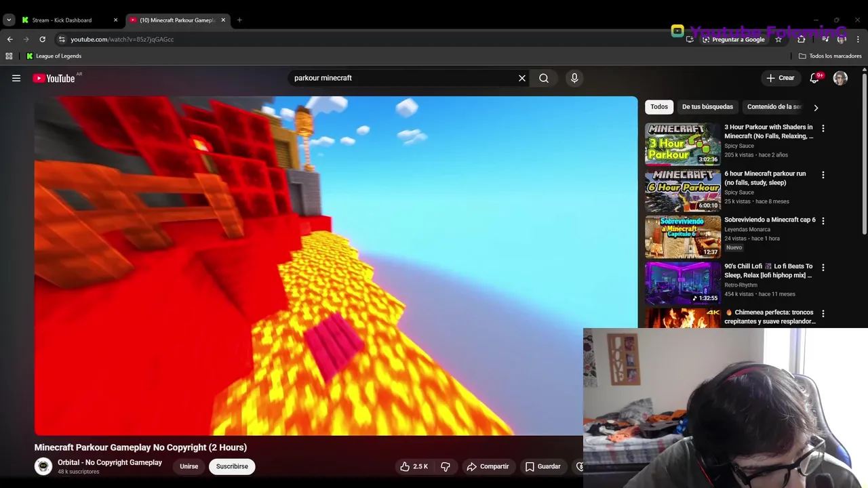Expand more filter chips with right arrow
This screenshot has width=868, height=488.
pyautogui.click(x=816, y=107)
